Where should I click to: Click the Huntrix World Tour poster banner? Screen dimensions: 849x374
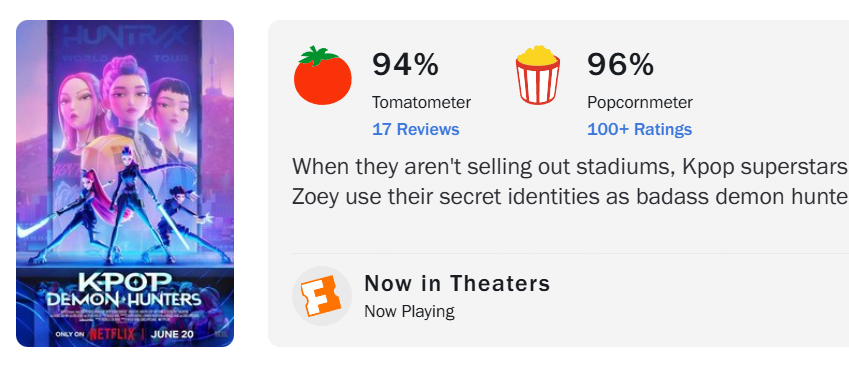[x=125, y=41]
